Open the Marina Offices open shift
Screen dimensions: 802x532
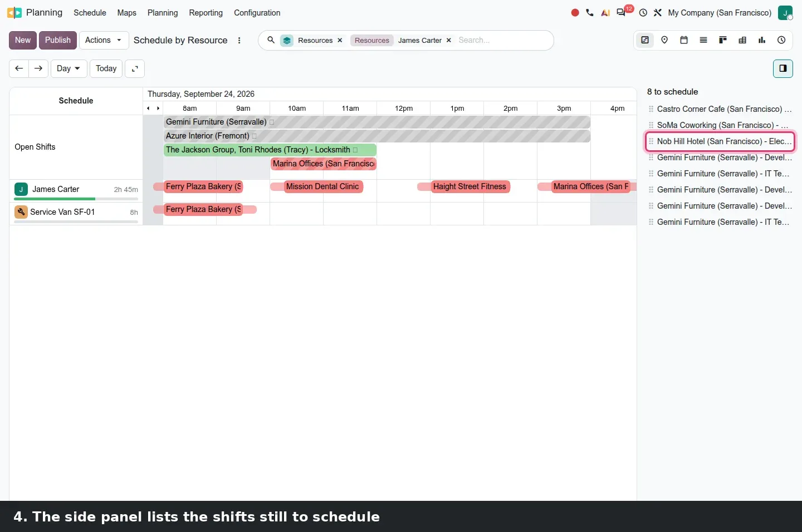[x=324, y=164]
